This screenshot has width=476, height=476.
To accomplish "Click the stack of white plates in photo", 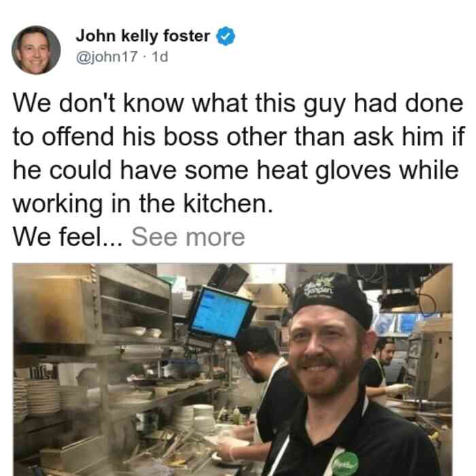I will coord(199,418).
